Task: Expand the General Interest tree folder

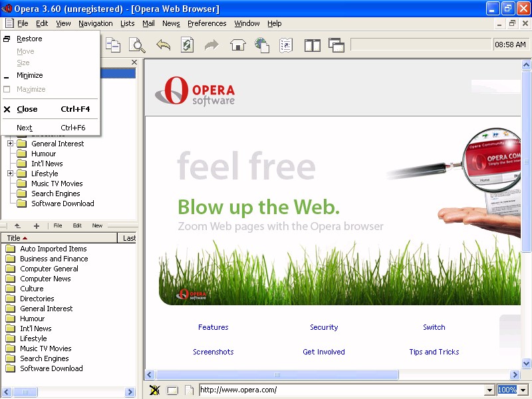Action: tap(10, 144)
